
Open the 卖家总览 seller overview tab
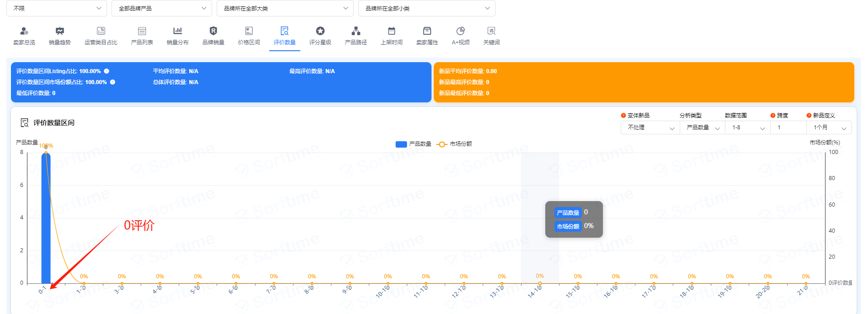[24, 36]
